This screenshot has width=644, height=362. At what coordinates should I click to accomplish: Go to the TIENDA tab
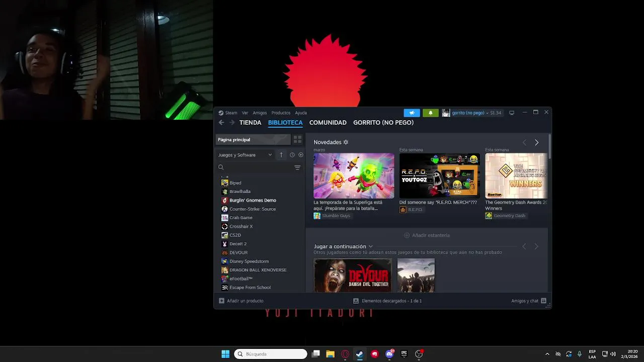tap(250, 123)
